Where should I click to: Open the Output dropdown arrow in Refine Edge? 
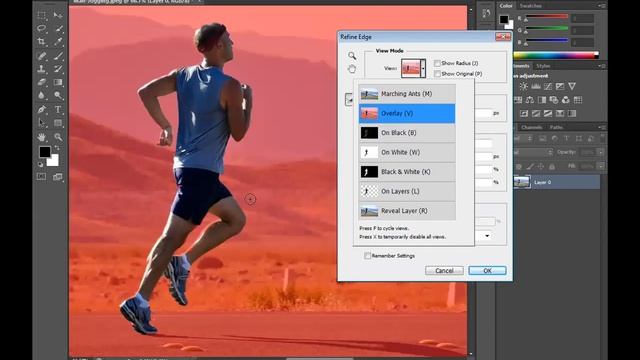(487, 236)
